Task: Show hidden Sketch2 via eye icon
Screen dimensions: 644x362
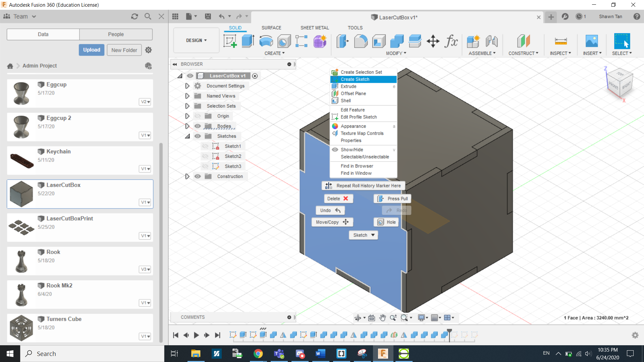Action: click(x=205, y=156)
